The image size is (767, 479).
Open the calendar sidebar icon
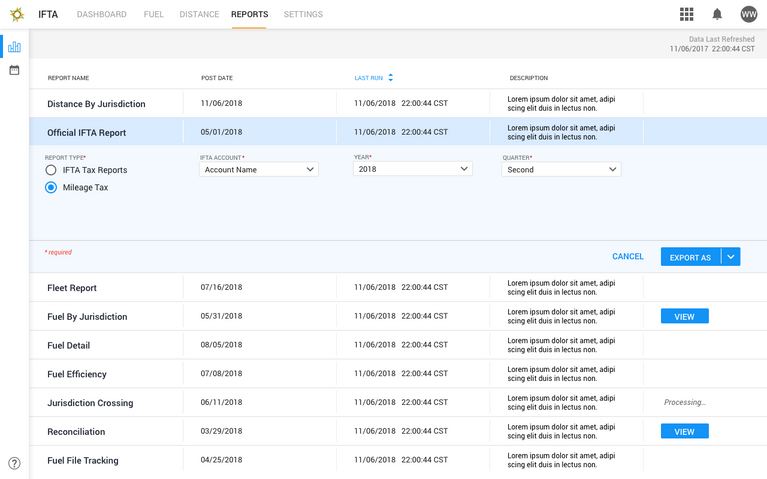pyautogui.click(x=14, y=70)
